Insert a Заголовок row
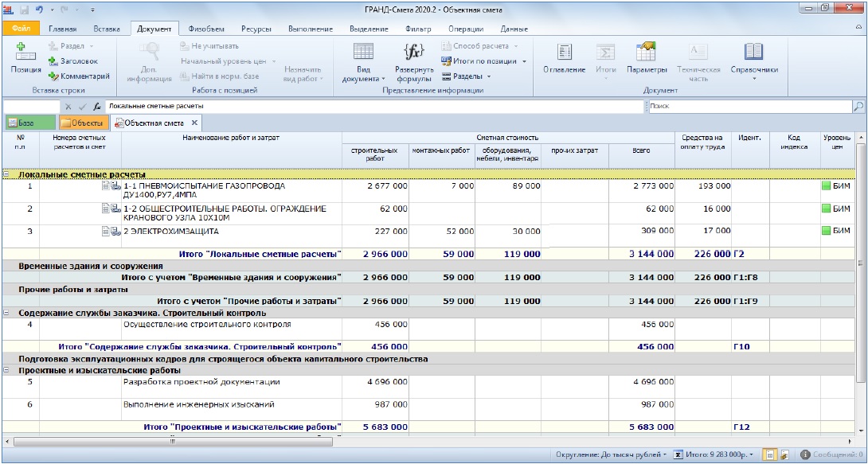 coord(72,61)
